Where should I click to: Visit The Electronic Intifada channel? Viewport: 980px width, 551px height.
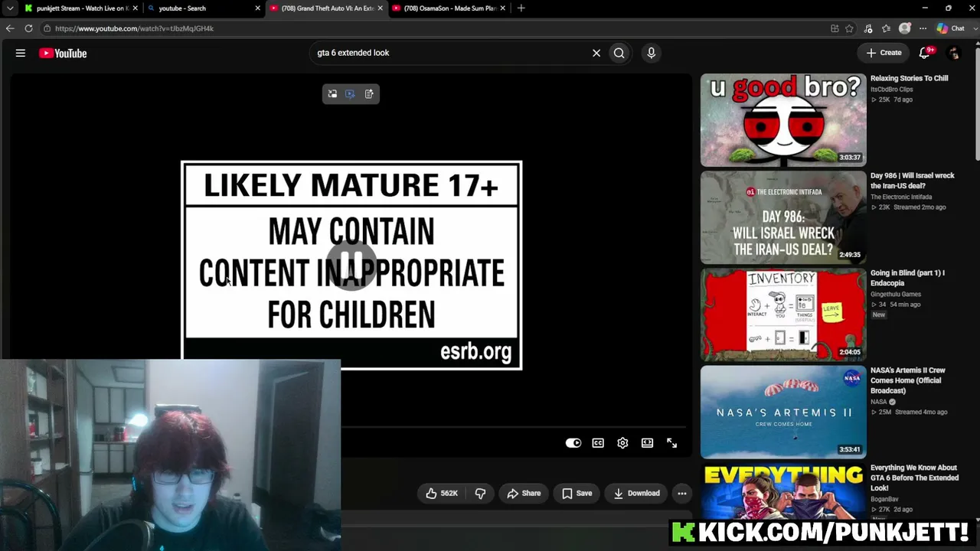pos(901,197)
